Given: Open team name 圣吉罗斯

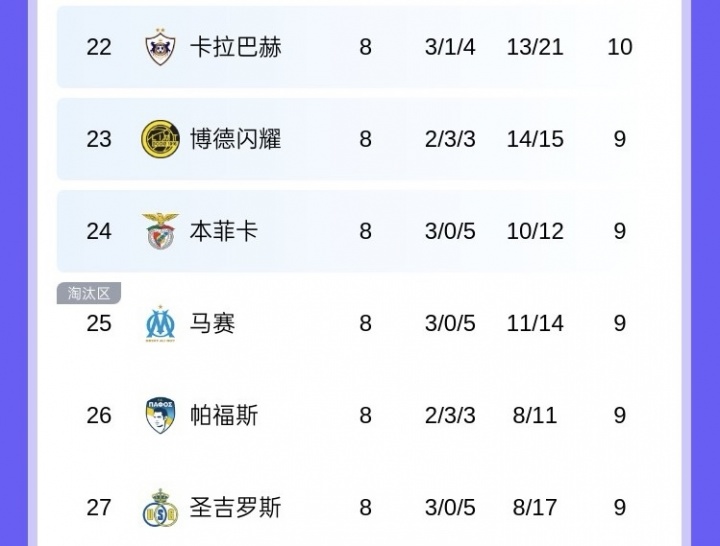Looking at the screenshot, I should 236,508.
